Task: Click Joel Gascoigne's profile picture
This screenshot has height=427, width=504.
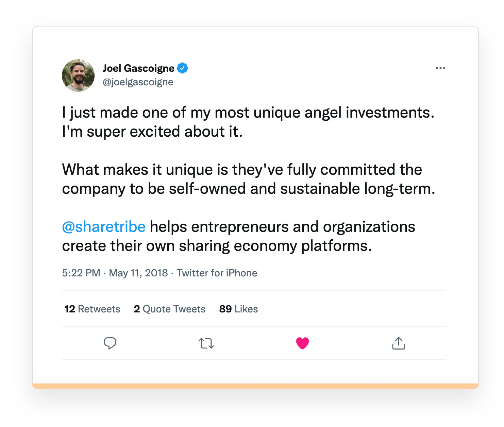Action: click(78, 75)
